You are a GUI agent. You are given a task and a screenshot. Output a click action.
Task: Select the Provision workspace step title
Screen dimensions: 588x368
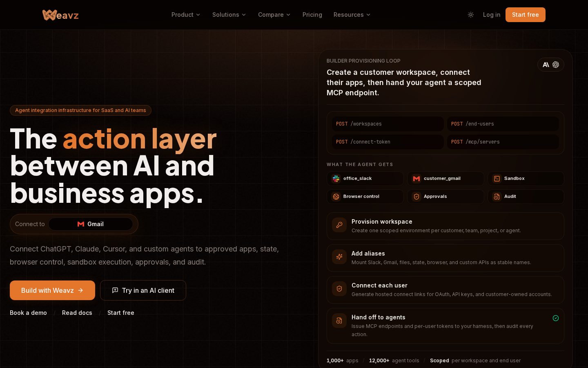[x=382, y=222]
